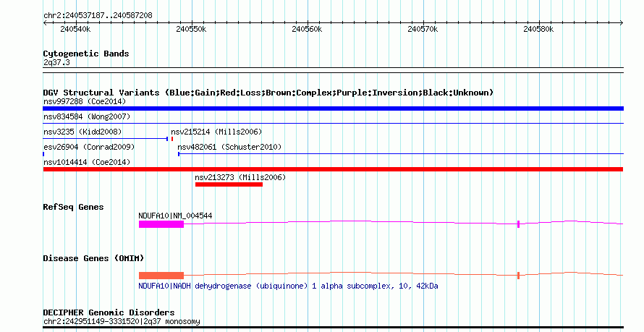Click the Disease Genes (OMIM) track title
The width and height of the screenshot is (644, 332).
93,258
